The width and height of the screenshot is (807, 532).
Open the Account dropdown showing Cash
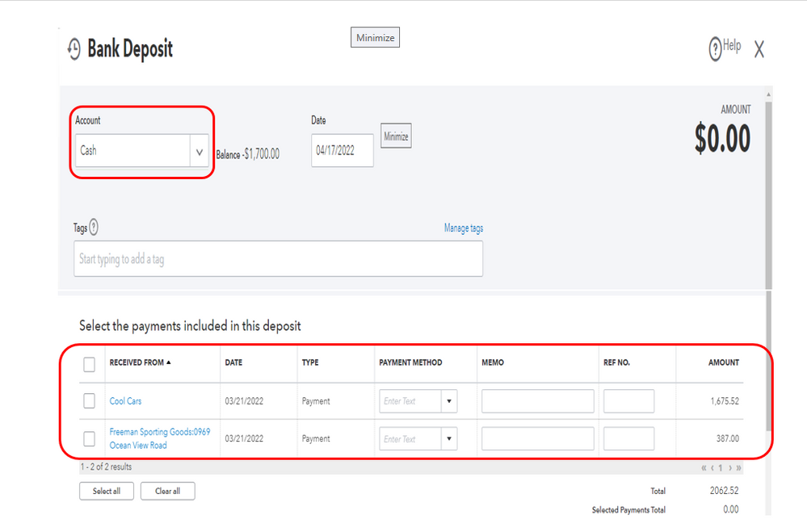200,150
